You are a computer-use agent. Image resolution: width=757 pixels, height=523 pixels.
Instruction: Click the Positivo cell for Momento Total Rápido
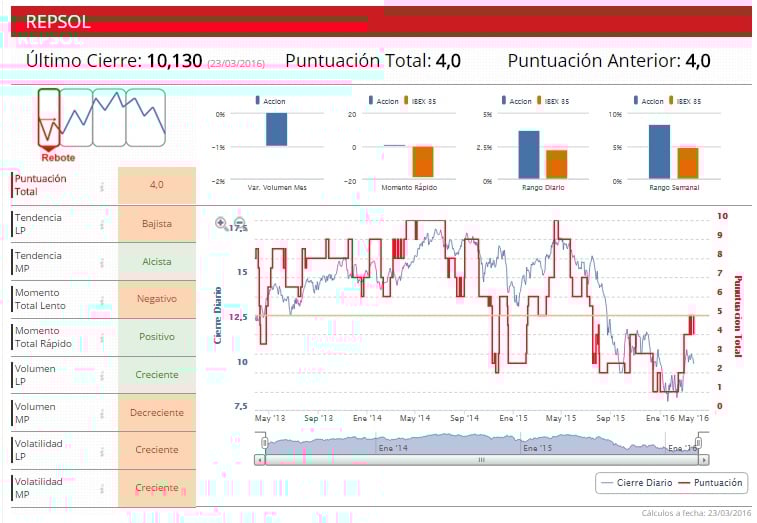click(157, 337)
